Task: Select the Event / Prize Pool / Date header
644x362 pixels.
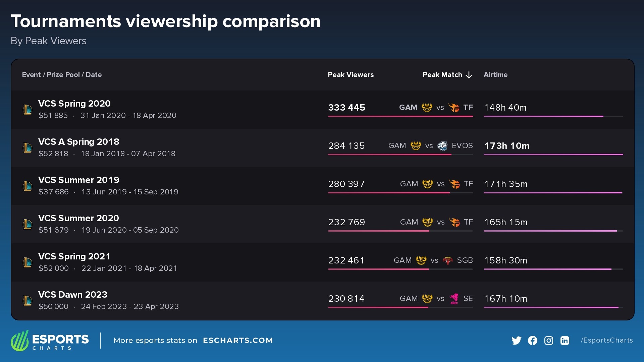Action: 62,75
